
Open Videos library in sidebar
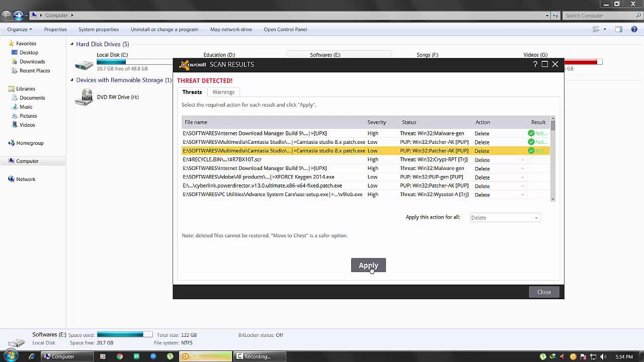tap(27, 125)
